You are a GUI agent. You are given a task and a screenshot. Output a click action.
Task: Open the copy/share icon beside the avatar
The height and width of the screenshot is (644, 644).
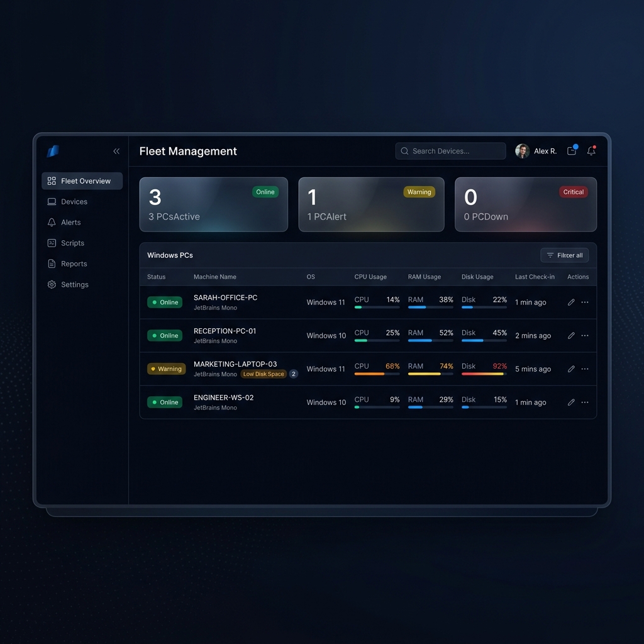tap(572, 151)
